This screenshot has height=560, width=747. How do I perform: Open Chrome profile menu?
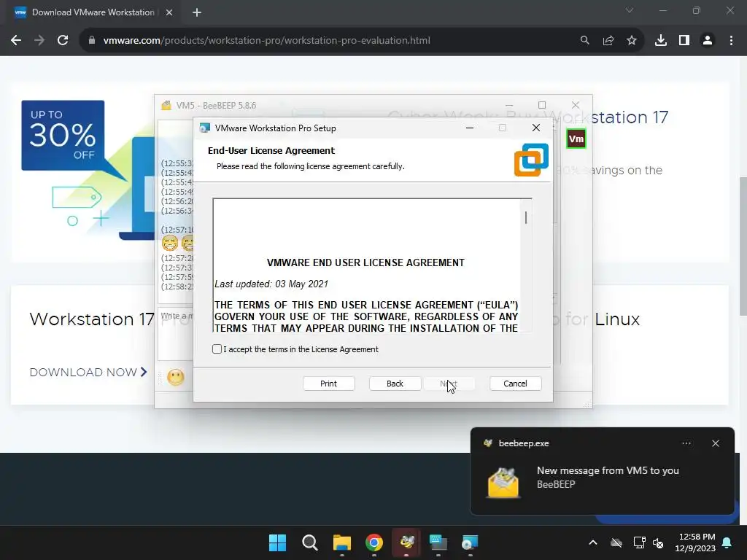point(708,41)
